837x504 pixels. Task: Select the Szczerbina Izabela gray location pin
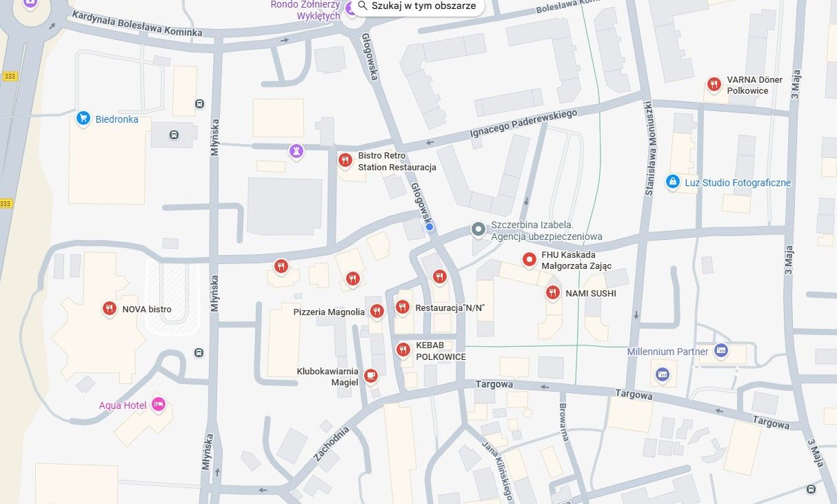click(478, 230)
